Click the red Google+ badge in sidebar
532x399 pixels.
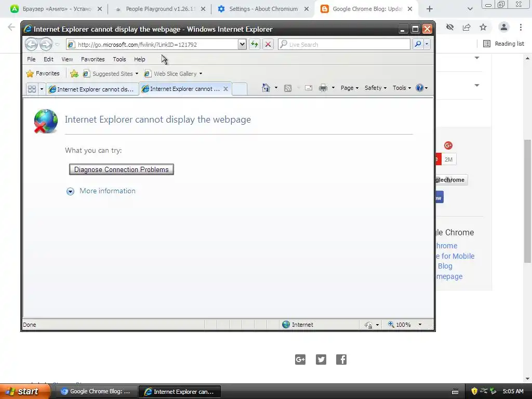(448, 145)
